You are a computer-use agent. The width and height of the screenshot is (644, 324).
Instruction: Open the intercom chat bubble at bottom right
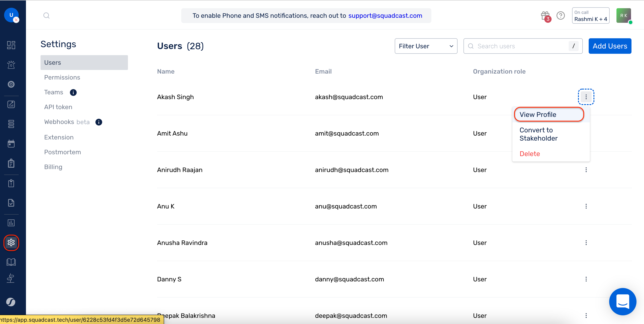click(623, 301)
